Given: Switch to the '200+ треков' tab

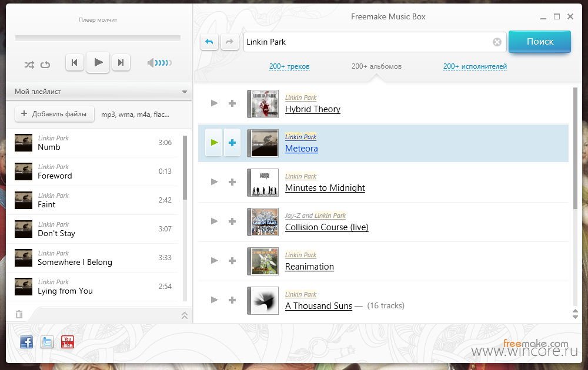Looking at the screenshot, I should click(289, 66).
